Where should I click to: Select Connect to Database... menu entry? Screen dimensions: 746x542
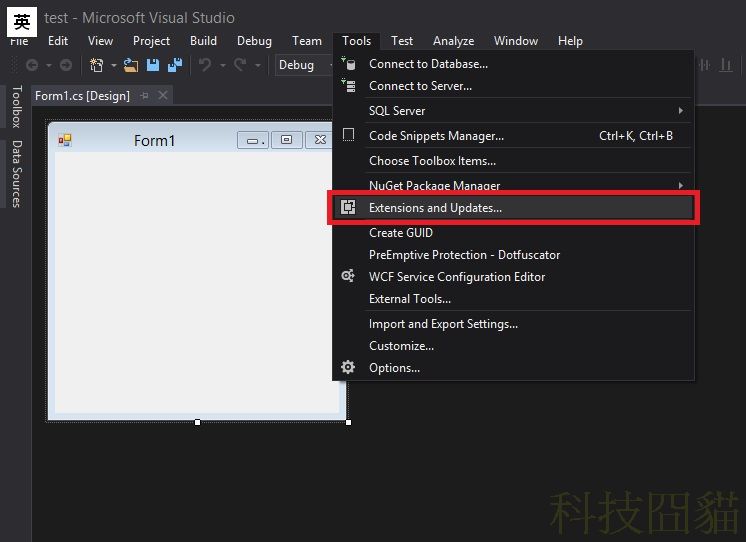pyautogui.click(x=513, y=64)
